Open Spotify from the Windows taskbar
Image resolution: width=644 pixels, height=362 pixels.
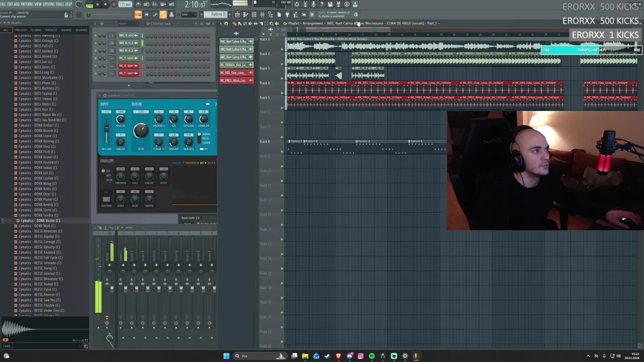coord(371,356)
